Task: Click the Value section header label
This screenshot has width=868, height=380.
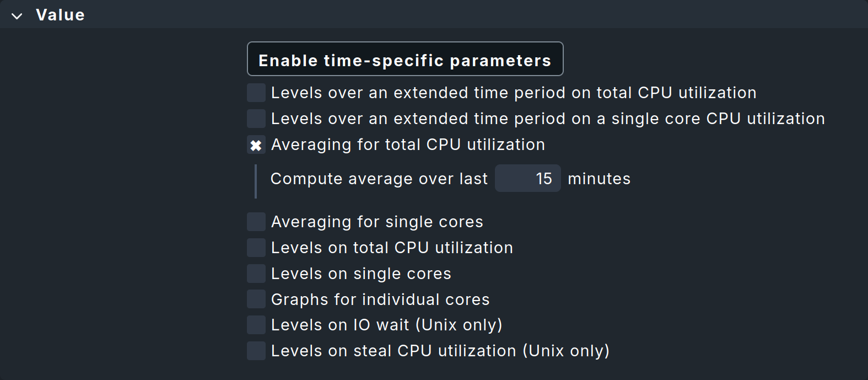Action: (60, 15)
